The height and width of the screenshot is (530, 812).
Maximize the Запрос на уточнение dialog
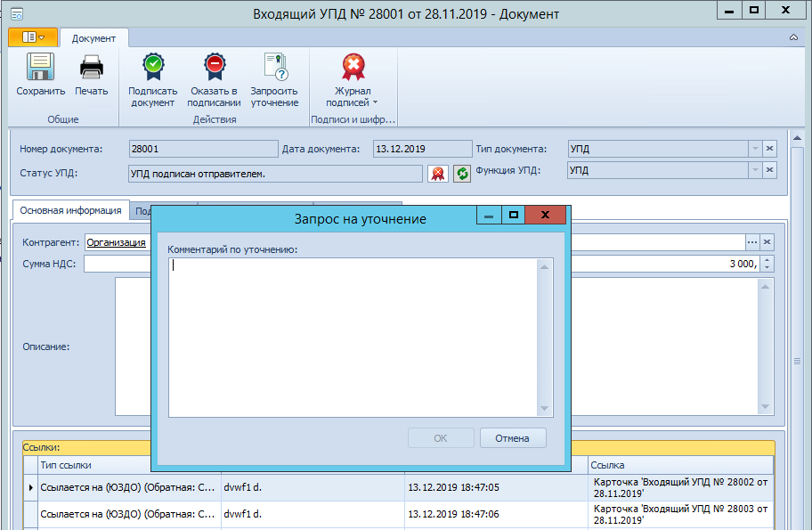(x=513, y=215)
